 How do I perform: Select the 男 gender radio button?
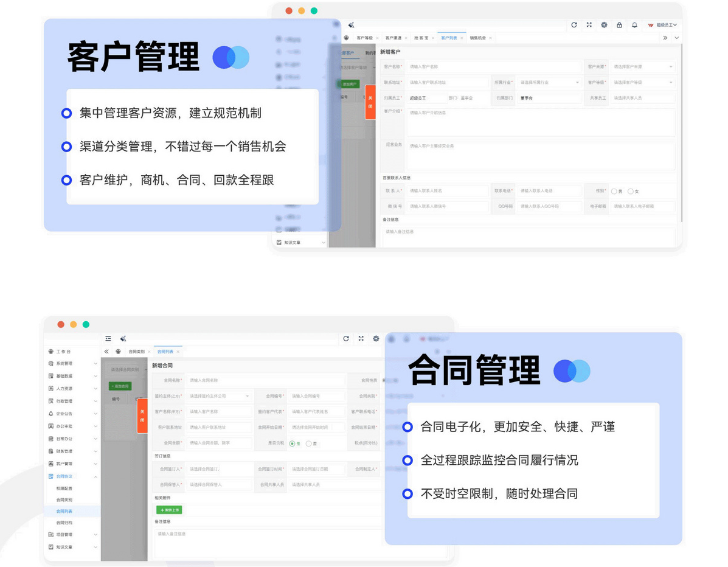coord(614,191)
